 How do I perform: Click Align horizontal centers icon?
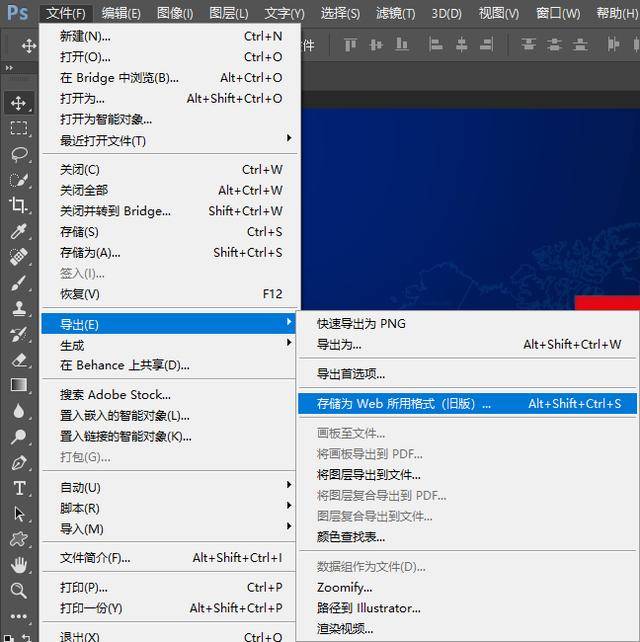point(461,45)
